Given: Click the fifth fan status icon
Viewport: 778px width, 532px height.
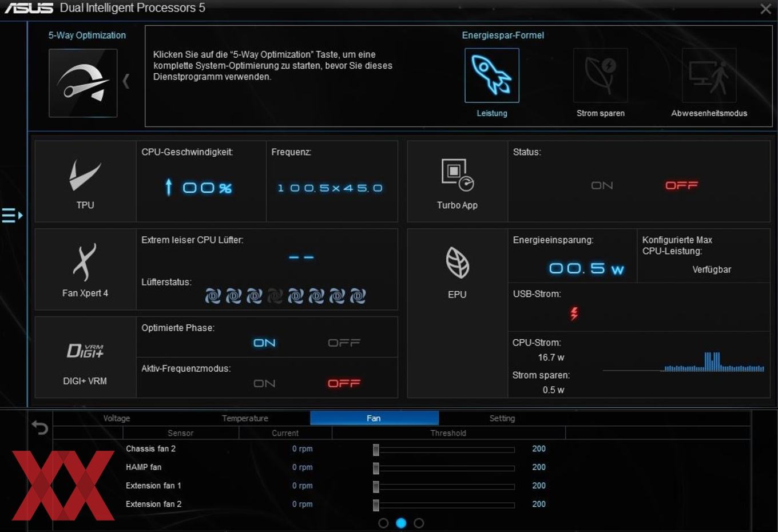Looking at the screenshot, I should tap(296, 296).
